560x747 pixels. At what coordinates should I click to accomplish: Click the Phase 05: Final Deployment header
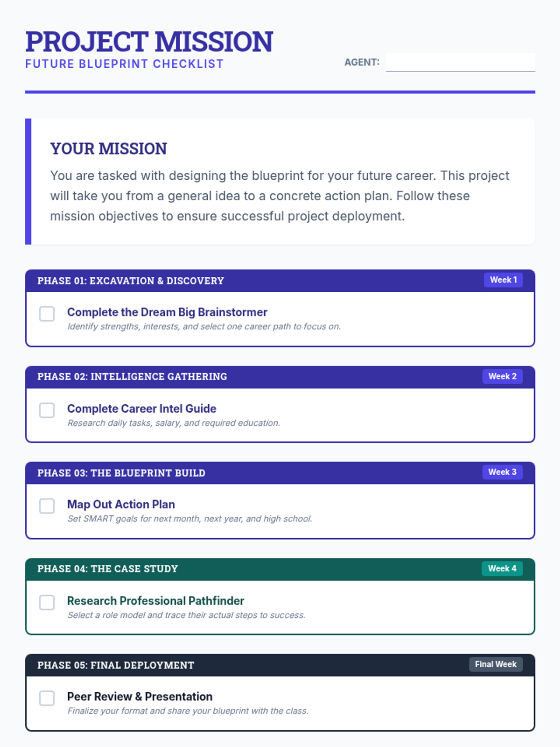(116, 665)
